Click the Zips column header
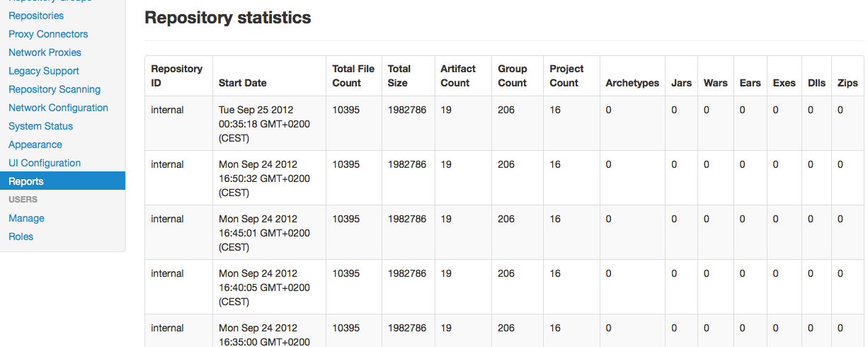This screenshot has height=347, width=868. [847, 83]
